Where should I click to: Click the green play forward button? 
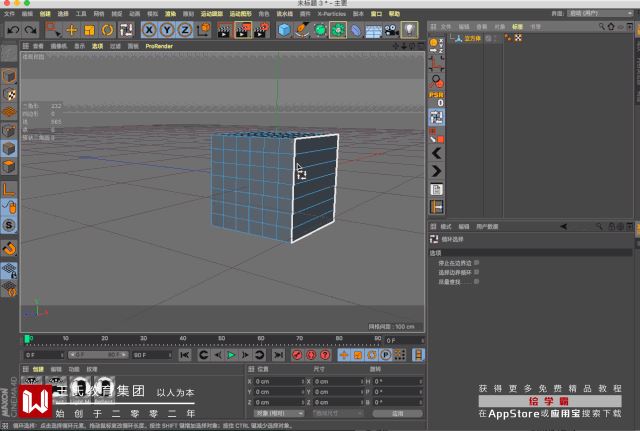232,355
